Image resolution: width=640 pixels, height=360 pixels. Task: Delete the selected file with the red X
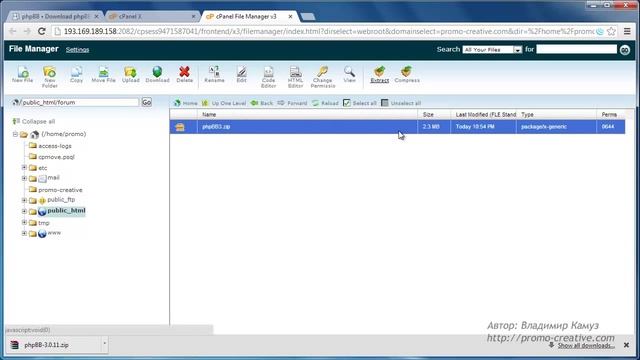184,75
